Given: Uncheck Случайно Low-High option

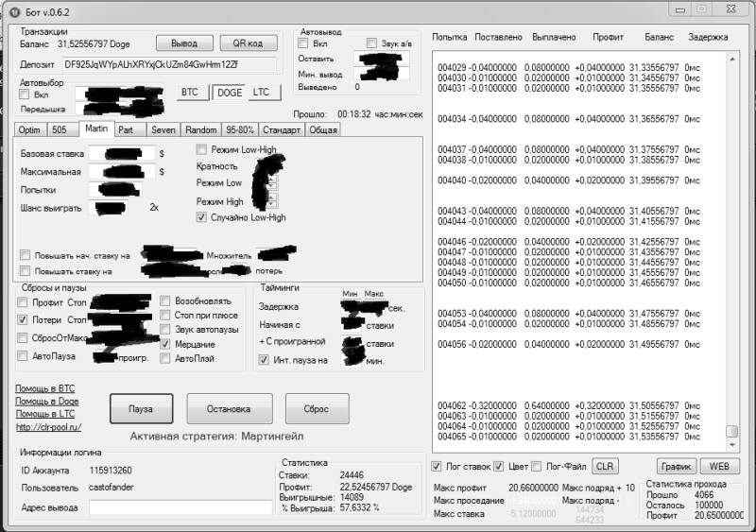Looking at the screenshot, I should click(201, 217).
